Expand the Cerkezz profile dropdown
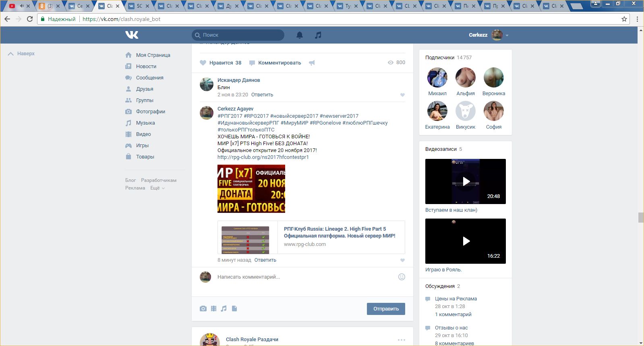Viewport: 644px width, 346px height. (507, 35)
